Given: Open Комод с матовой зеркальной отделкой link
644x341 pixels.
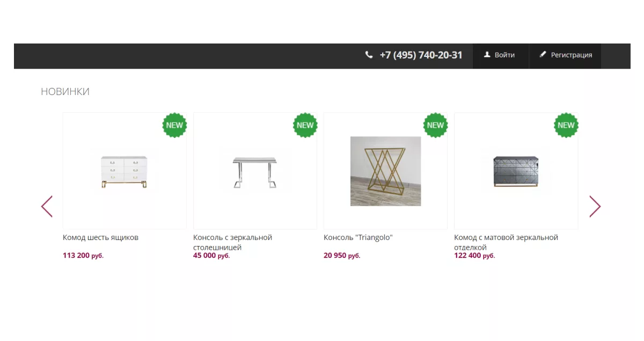Looking at the screenshot, I should 506,242.
